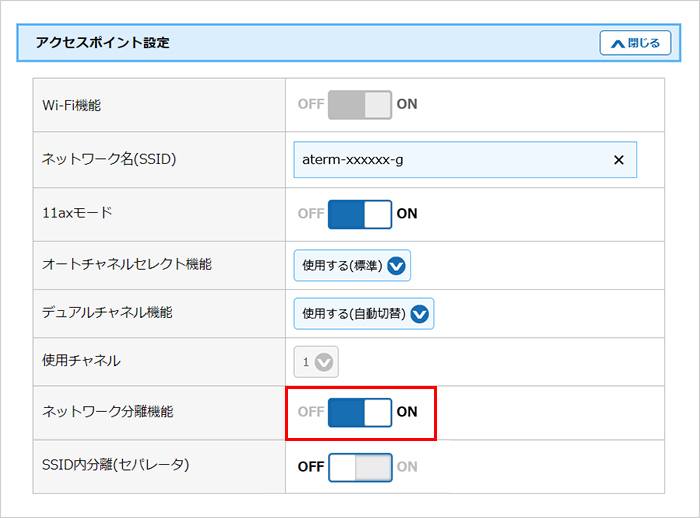The width and height of the screenshot is (700, 518).
Task: Open the オートチャネルセレクト機能 dropdown
Action: pos(352,265)
